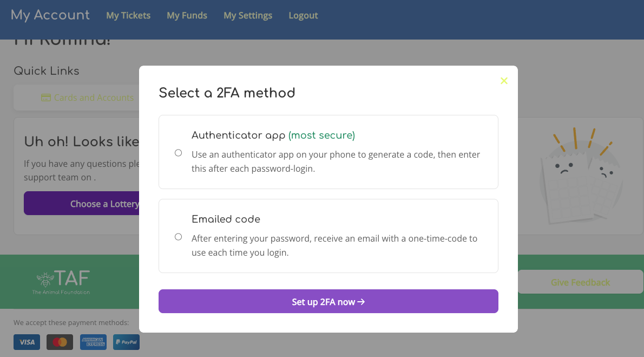This screenshot has width=644, height=357.
Task: Click the Choose a Lottery button
Action: click(x=81, y=204)
